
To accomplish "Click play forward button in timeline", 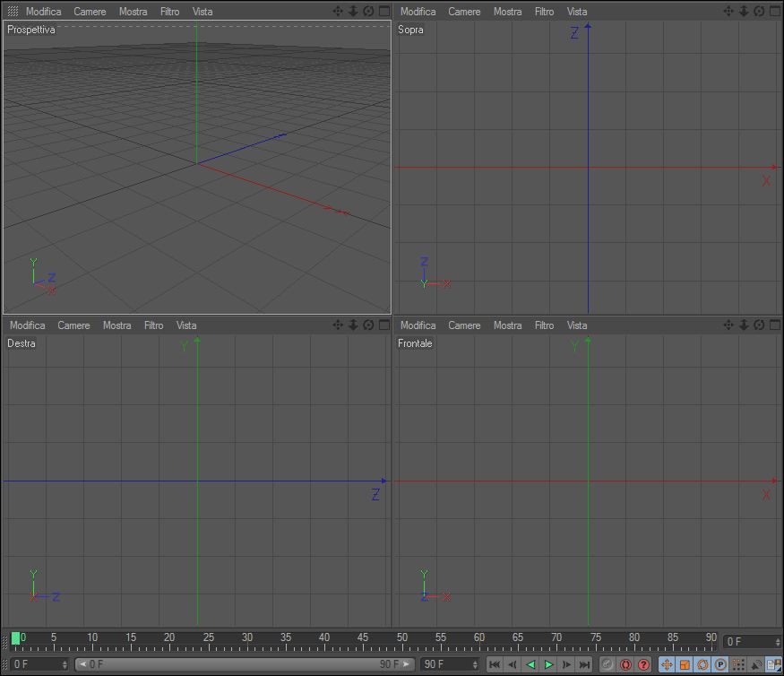I will pyautogui.click(x=548, y=664).
